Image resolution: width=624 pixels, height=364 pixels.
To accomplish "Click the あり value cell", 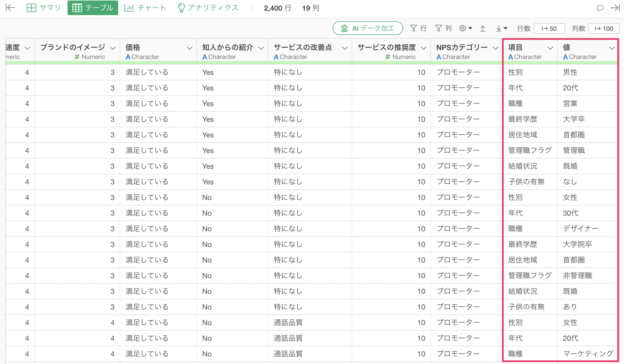I will [587, 307].
